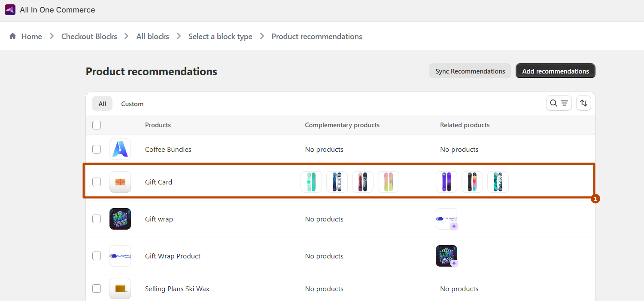Image resolution: width=644 pixels, height=301 pixels.
Task: Click the sort arrows icon button
Action: [x=583, y=103]
